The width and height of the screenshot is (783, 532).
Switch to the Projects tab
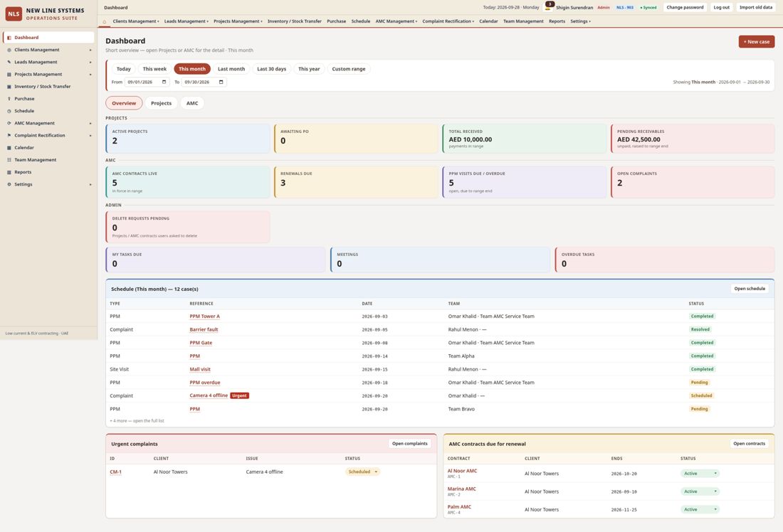click(161, 103)
